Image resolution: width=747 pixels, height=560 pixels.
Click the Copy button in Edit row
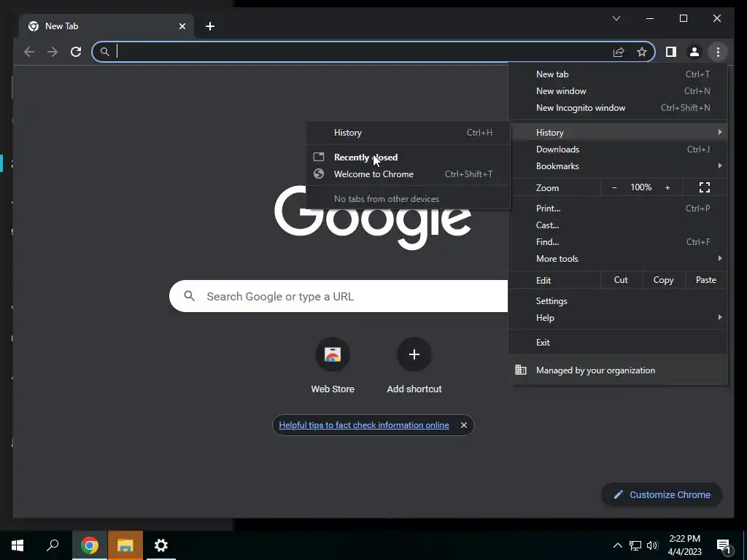click(x=664, y=280)
